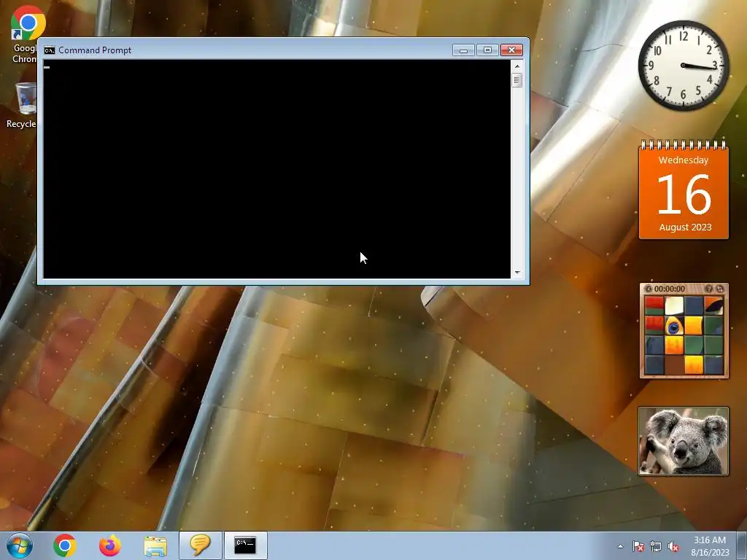
Task: Pause the picture puzzle timer
Action: pyautogui.click(x=649, y=289)
